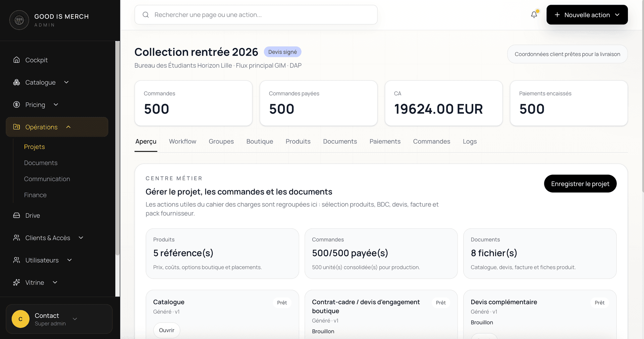Open the notifications bell

pyautogui.click(x=534, y=15)
